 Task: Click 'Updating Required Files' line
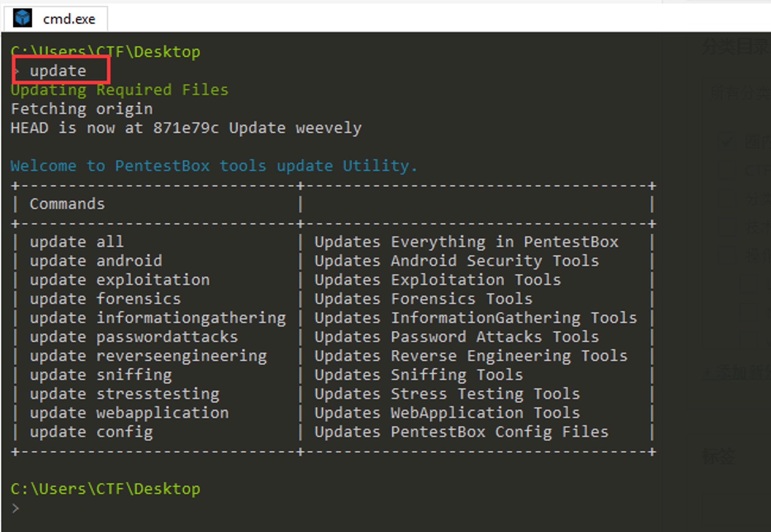click(x=120, y=90)
